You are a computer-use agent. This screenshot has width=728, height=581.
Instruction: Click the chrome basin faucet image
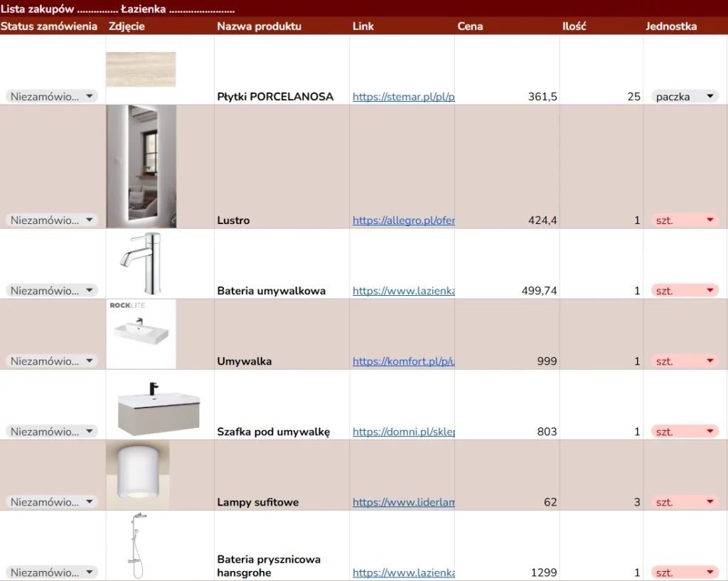click(x=141, y=263)
